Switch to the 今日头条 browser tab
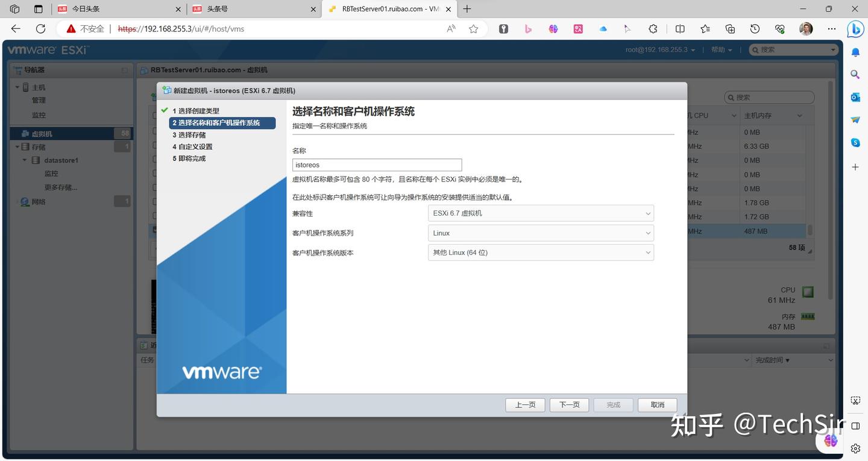This screenshot has width=868, height=461. pyautogui.click(x=119, y=9)
